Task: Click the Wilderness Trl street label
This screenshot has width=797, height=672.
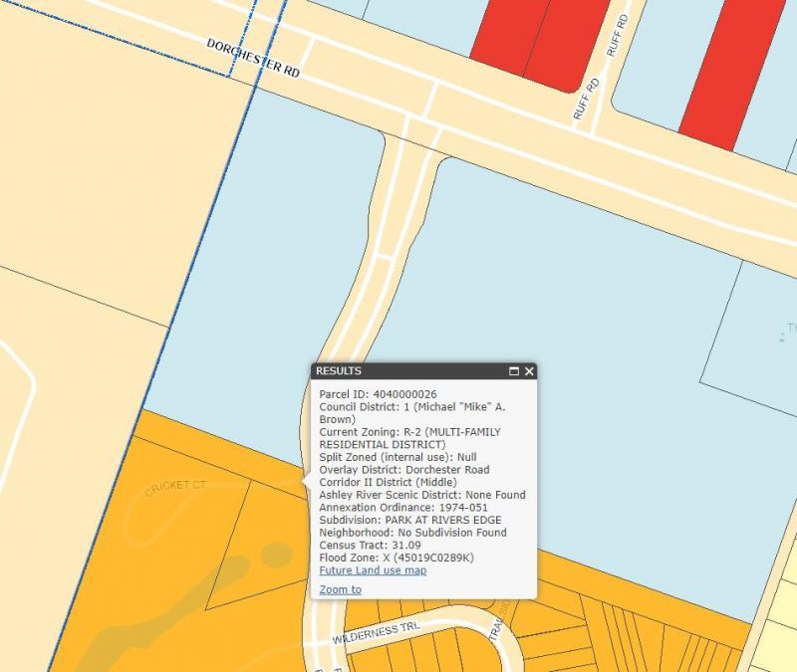Action: click(378, 631)
